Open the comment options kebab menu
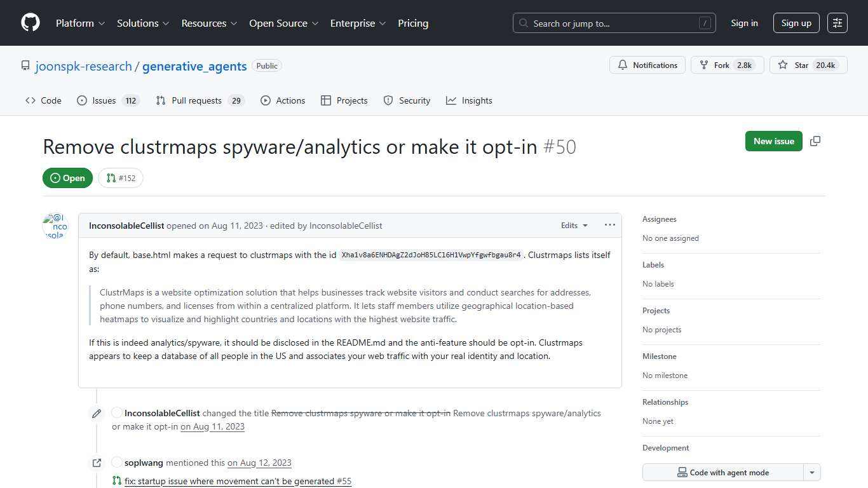The width and height of the screenshot is (868, 488). click(x=609, y=225)
